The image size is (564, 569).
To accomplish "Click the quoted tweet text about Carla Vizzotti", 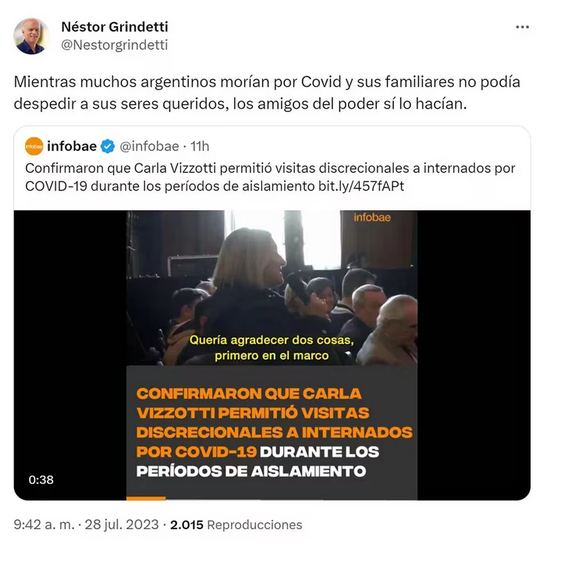I will click(270, 177).
